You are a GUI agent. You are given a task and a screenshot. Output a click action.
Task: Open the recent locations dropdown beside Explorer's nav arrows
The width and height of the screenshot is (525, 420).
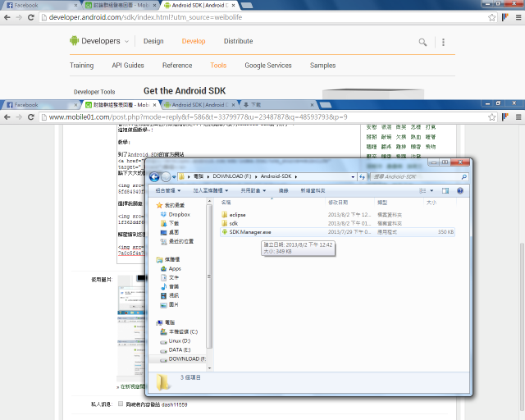coord(174,177)
